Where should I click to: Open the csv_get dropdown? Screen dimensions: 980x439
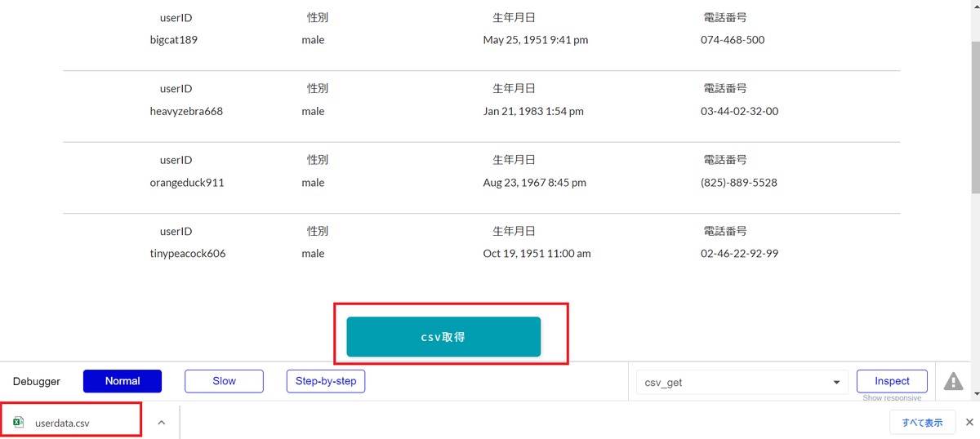click(742, 382)
